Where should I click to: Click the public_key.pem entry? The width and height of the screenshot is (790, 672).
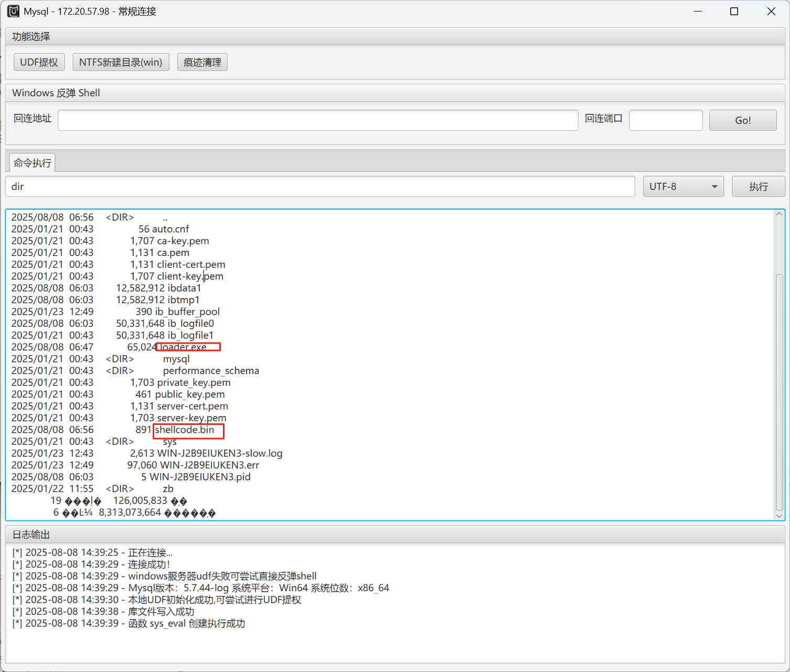pyautogui.click(x=190, y=394)
